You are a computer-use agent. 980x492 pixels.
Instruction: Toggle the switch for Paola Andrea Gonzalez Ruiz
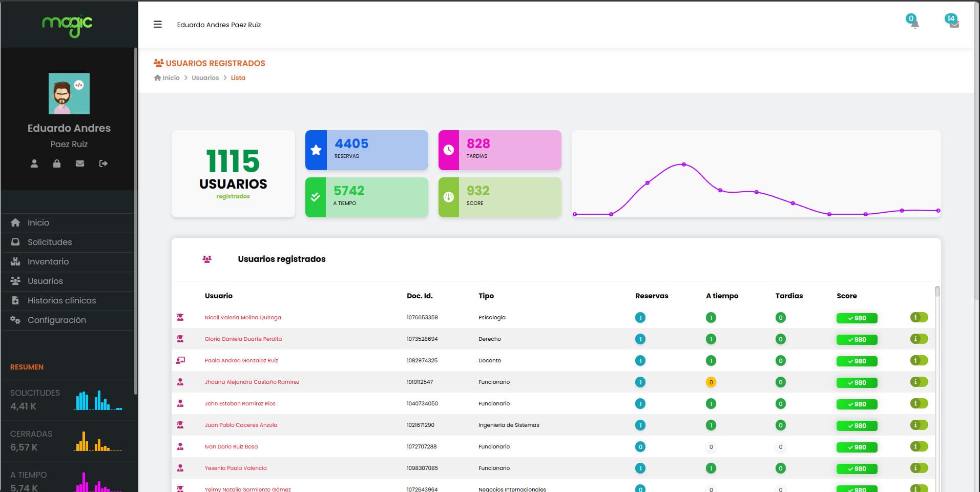click(919, 360)
